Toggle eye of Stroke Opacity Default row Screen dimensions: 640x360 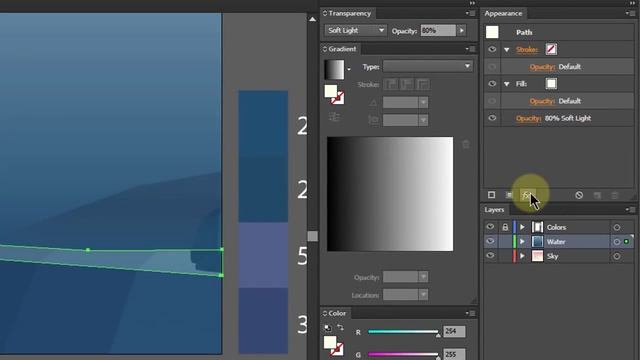(492, 67)
